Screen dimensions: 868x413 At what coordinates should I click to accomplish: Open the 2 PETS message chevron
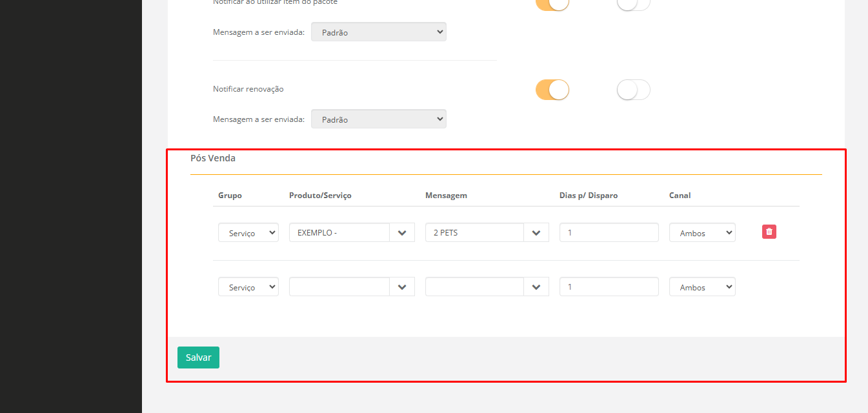(536, 233)
